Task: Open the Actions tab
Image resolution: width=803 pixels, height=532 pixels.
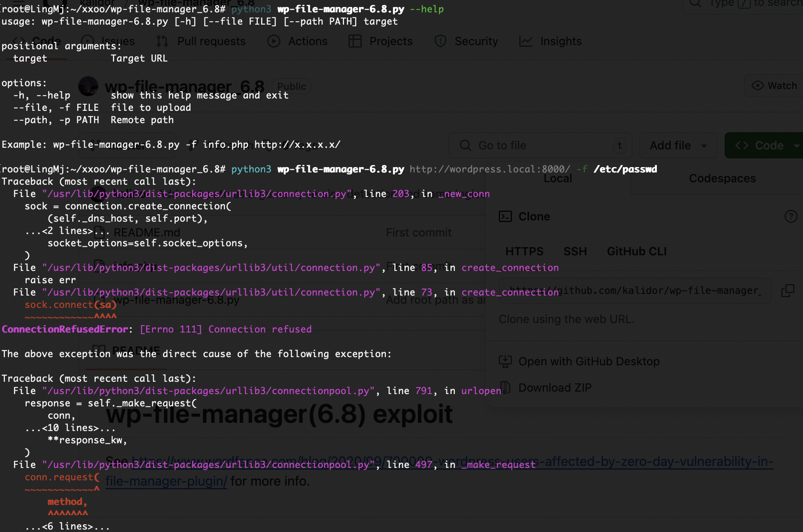Action: pos(298,41)
